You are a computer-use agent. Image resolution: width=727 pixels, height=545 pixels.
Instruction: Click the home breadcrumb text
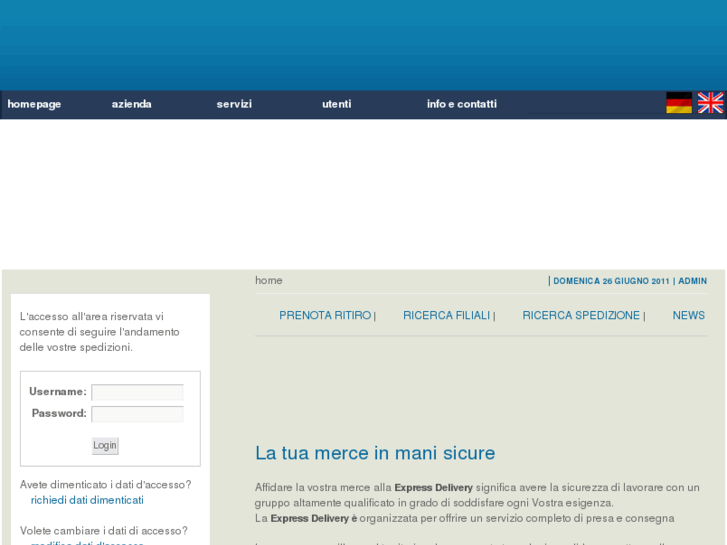(268, 281)
